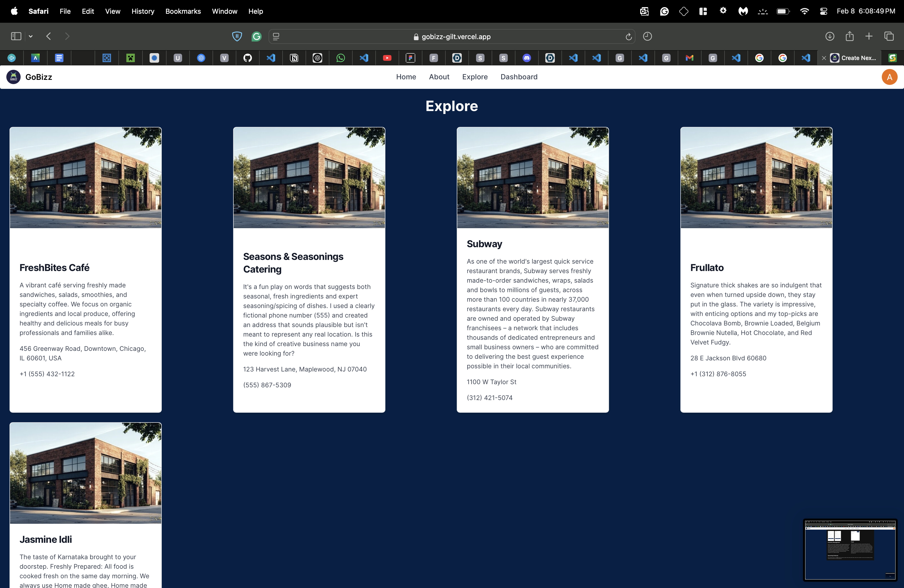Open the Bookmarks menu
904x588 pixels.
click(183, 11)
